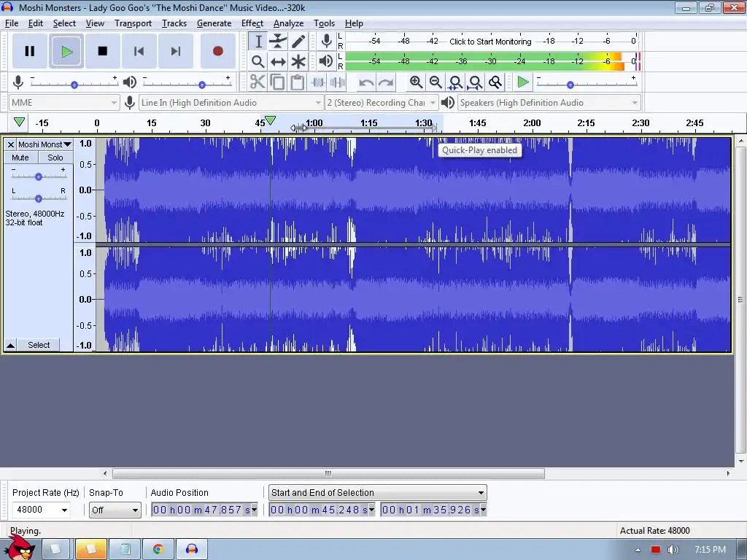The height and width of the screenshot is (560, 747).
Task: Click Play-at-Speed green button
Action: [522, 82]
